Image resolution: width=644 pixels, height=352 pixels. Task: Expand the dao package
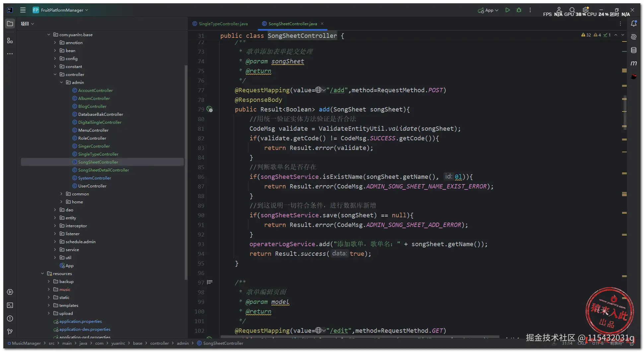[55, 210]
